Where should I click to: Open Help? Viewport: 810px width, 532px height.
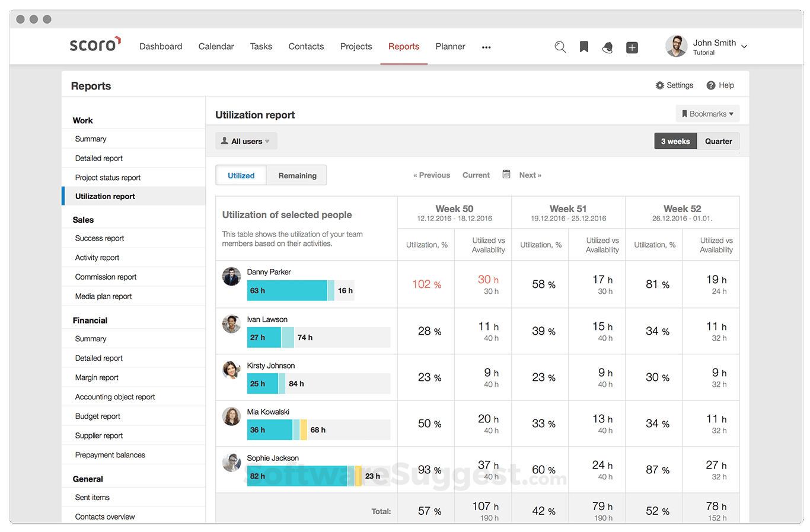720,85
